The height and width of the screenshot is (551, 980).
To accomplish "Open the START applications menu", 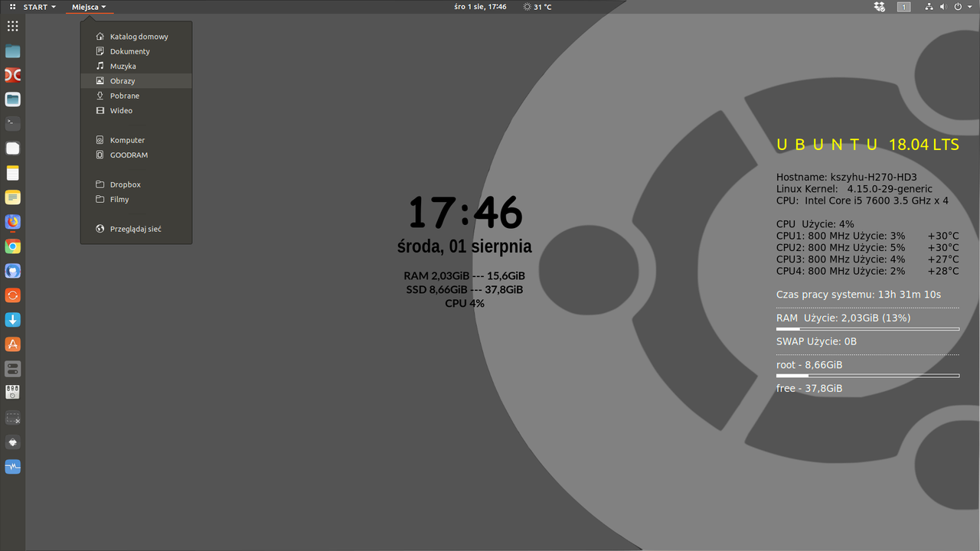I will pos(33,7).
